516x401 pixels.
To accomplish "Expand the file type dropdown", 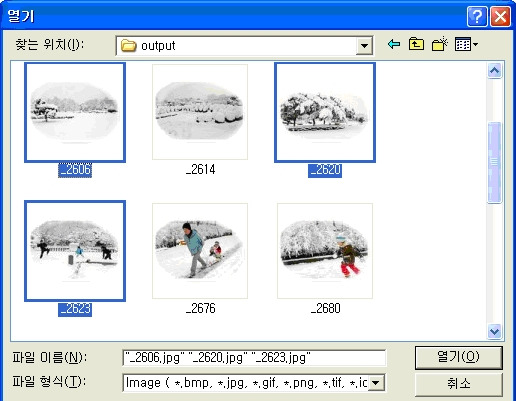I will point(376,382).
